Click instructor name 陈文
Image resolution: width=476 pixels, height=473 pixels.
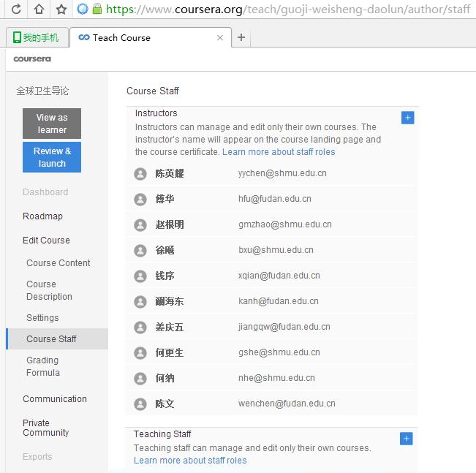165,404
